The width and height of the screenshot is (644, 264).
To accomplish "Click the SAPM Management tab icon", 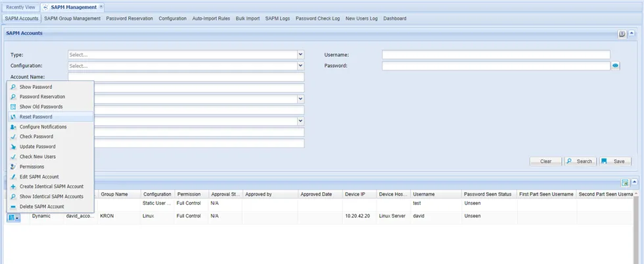I will 45,7.
